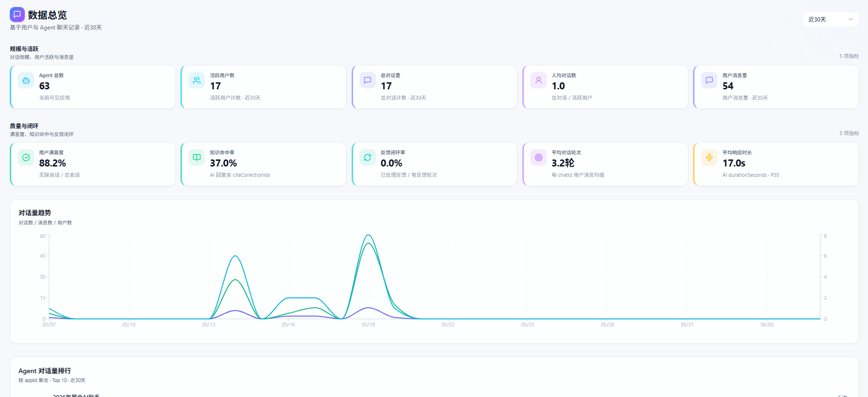Click the refresh icon on 反馈闭环率 card

coord(368,158)
